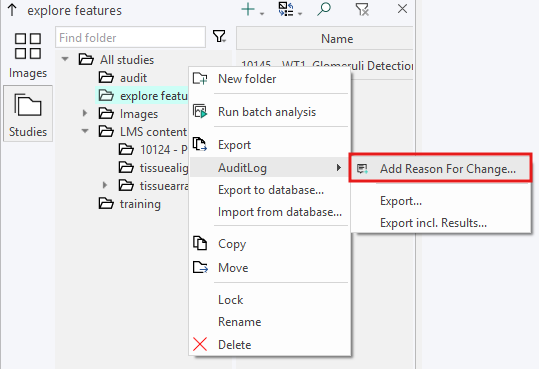Click the Move folder icon
This screenshot has width=539, height=369.
tap(200, 267)
